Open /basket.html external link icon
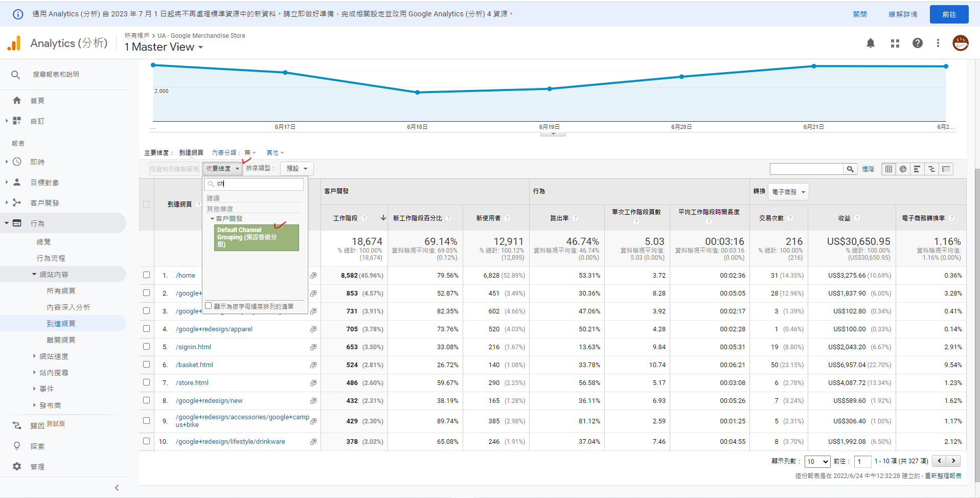Image resolution: width=980 pixels, height=498 pixels. tap(313, 365)
